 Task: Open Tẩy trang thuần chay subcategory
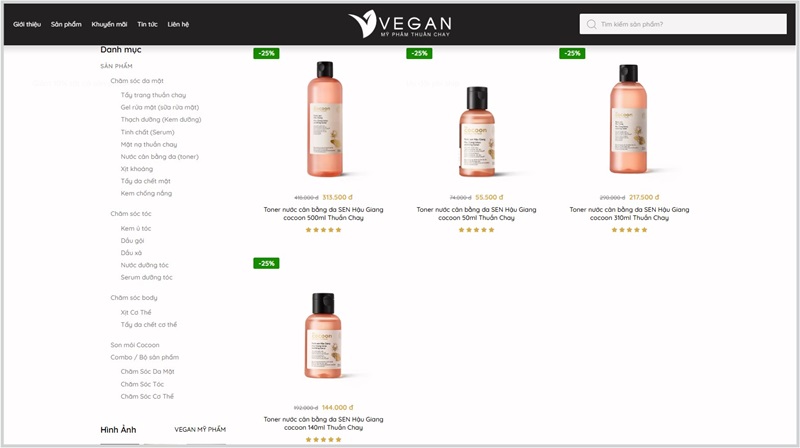153,95
